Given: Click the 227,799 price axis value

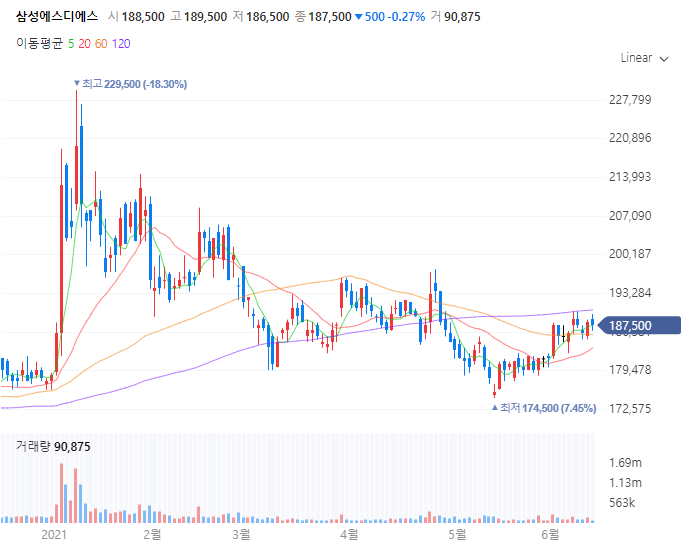Looking at the screenshot, I should click(x=630, y=100).
